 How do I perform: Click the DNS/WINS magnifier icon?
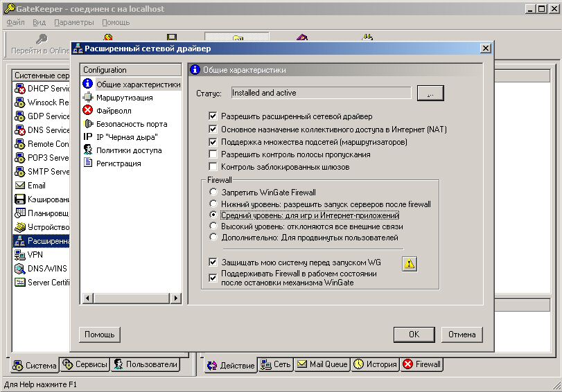20,269
